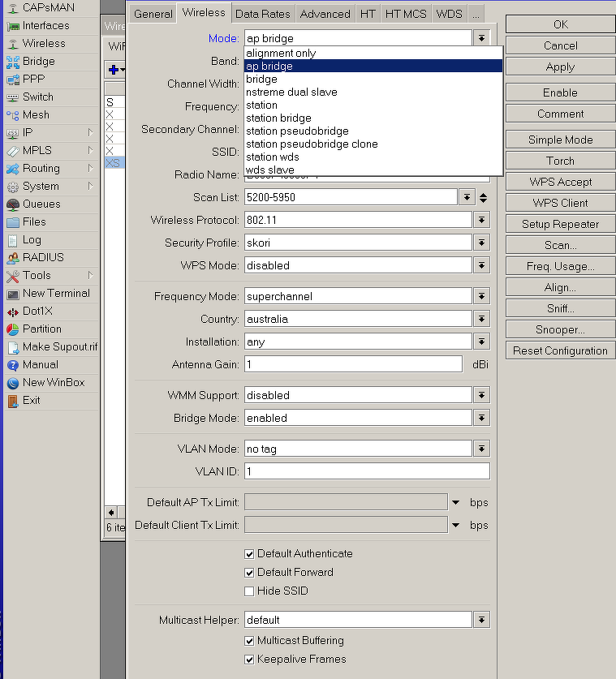616x679 pixels.
Task: Click the Bridge icon in sidebar
Action: point(13,62)
